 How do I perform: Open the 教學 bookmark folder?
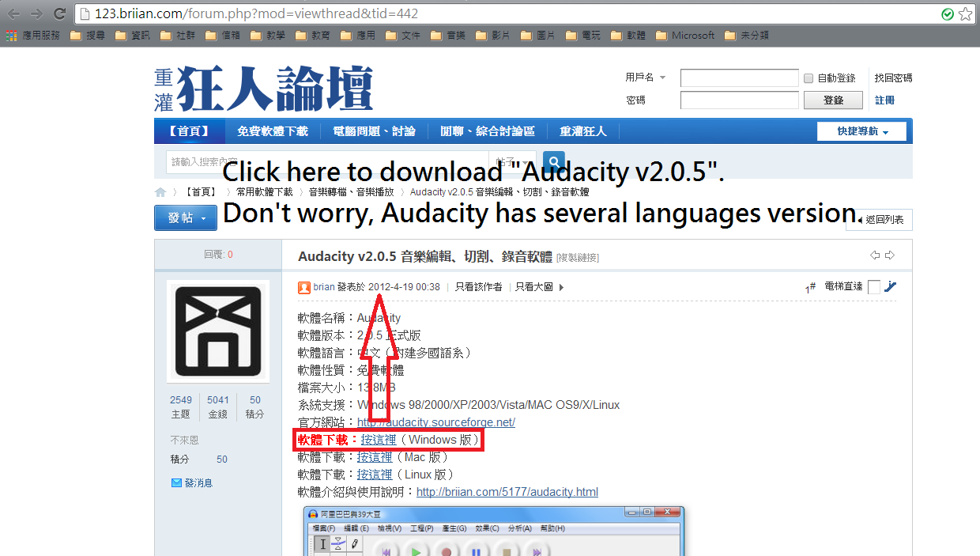[x=268, y=36]
